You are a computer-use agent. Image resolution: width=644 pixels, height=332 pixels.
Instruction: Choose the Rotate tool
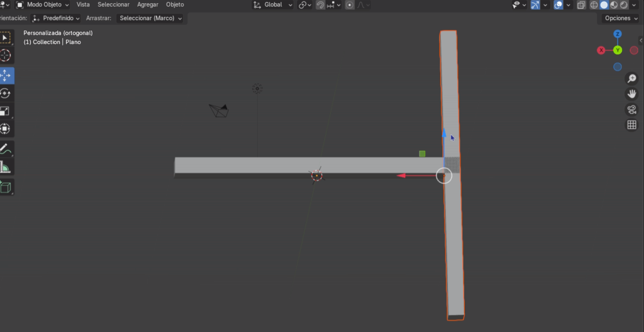(x=5, y=94)
